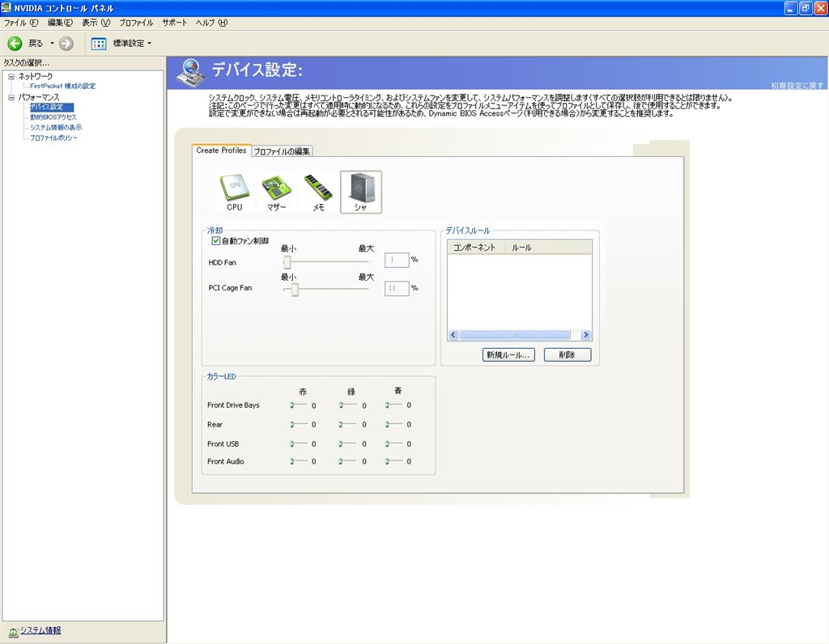Viewport: 829px width, 644px height.
Task: Click the 標準設定 toolbar label
Action: [x=128, y=44]
